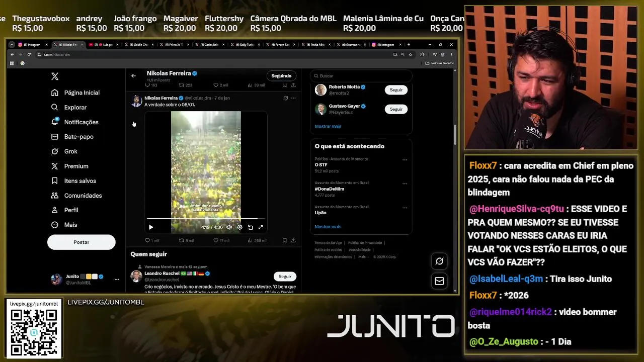The image size is (644, 362).
Task: Click Mostrar mais under suggested accounts
Action: coord(328,126)
